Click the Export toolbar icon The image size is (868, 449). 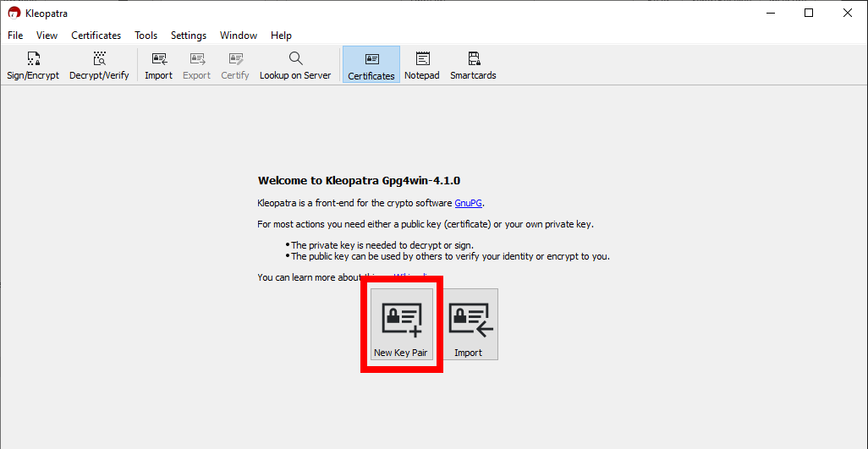(x=196, y=65)
